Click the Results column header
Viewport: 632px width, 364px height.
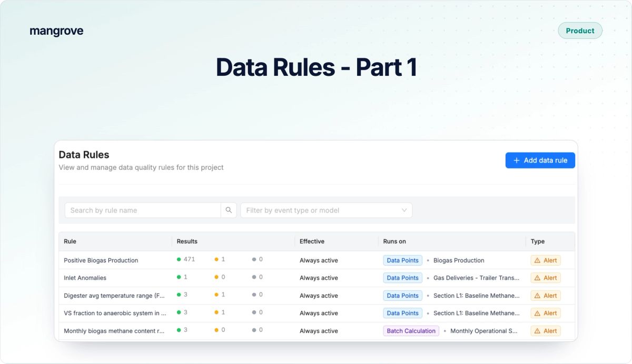187,241
